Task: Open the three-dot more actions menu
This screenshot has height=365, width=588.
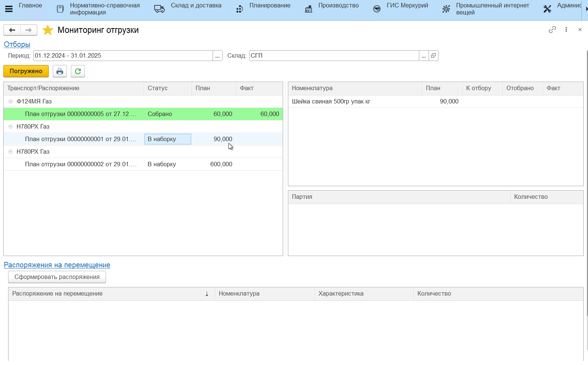Action: point(566,30)
